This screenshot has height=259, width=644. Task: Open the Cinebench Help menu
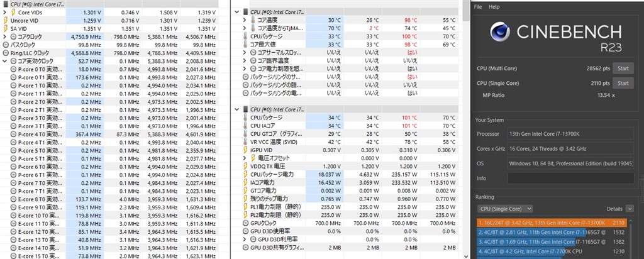[x=494, y=7]
